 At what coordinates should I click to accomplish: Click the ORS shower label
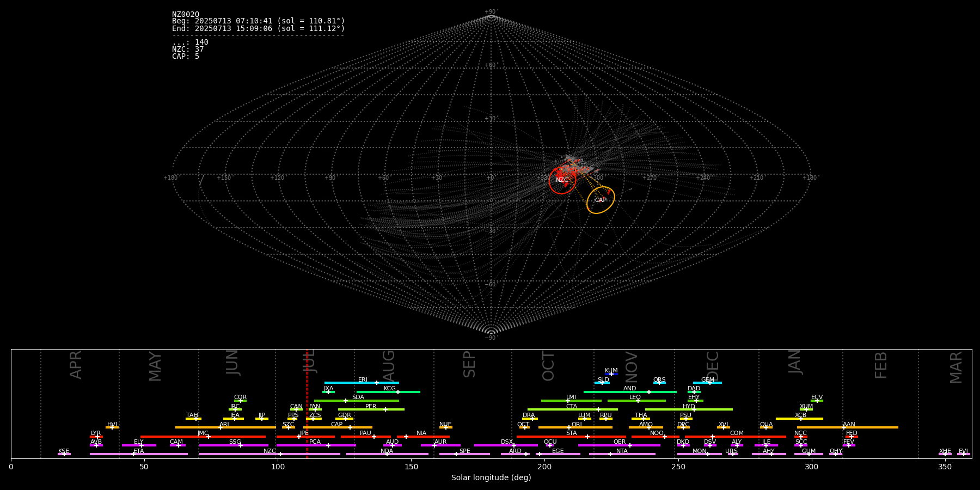pos(659,379)
